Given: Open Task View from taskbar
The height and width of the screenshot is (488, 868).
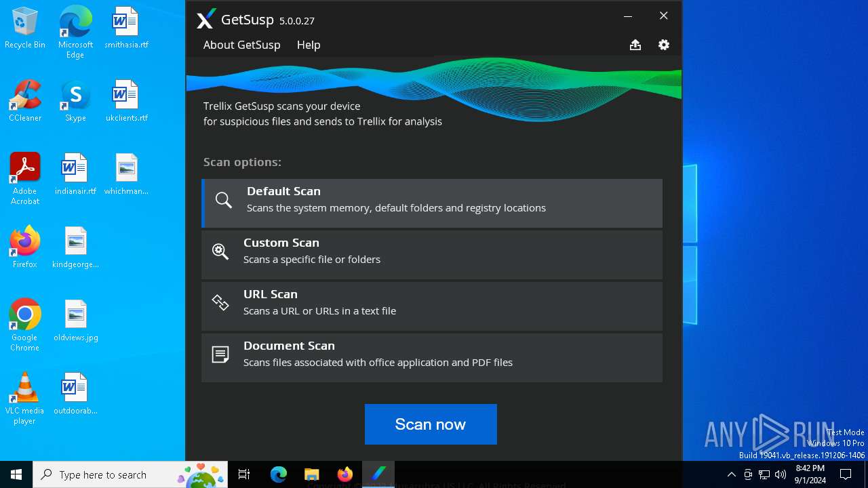Looking at the screenshot, I should (x=244, y=474).
